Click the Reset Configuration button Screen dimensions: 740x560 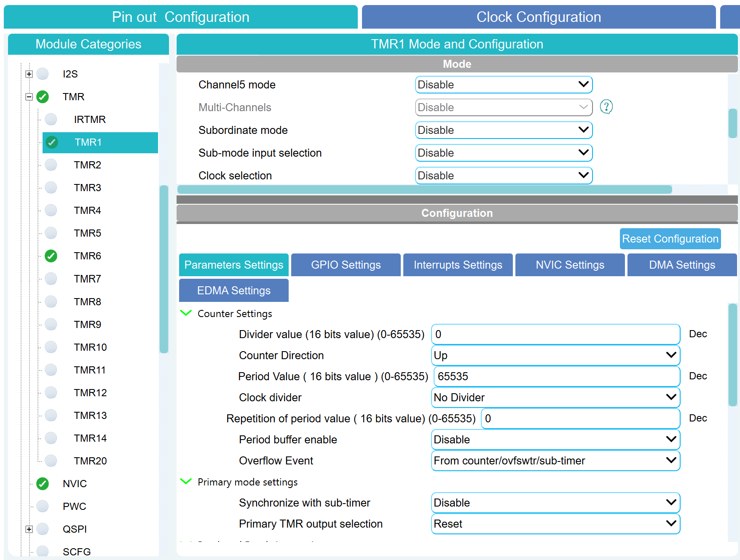click(670, 239)
